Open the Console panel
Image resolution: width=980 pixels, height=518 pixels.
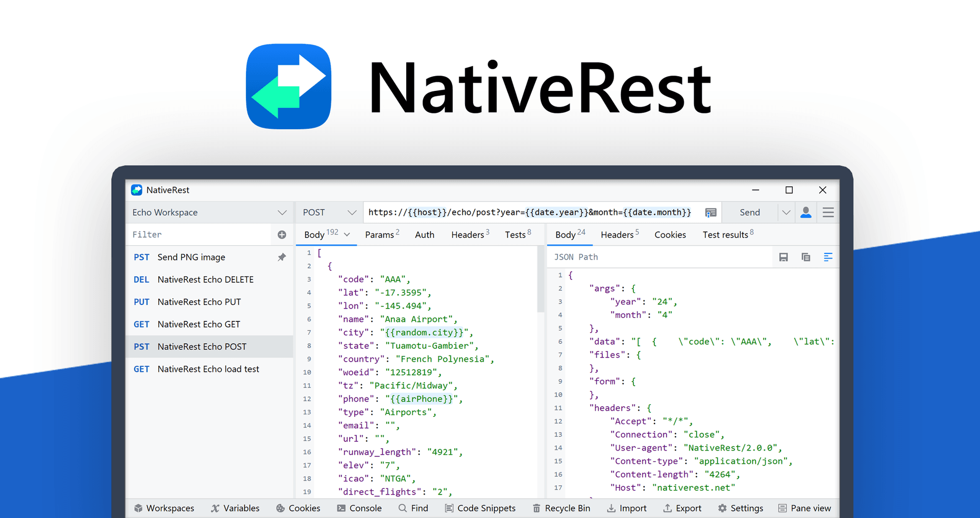click(x=360, y=508)
